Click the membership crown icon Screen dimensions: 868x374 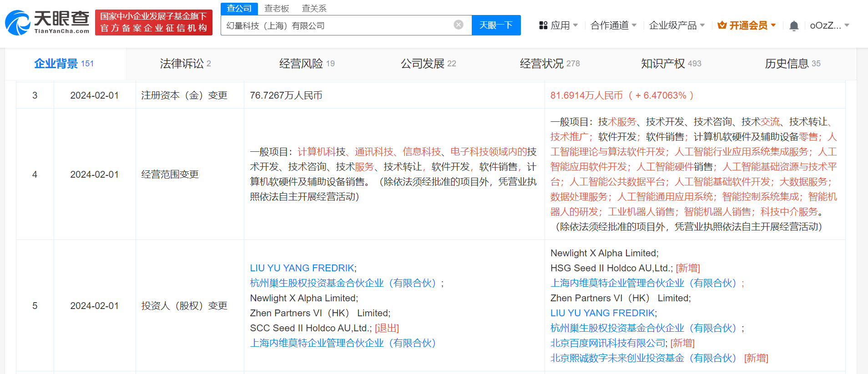(x=722, y=25)
